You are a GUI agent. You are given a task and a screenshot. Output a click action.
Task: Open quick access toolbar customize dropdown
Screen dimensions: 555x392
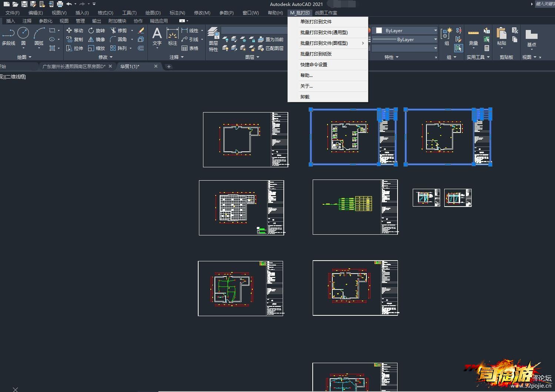(x=94, y=4)
